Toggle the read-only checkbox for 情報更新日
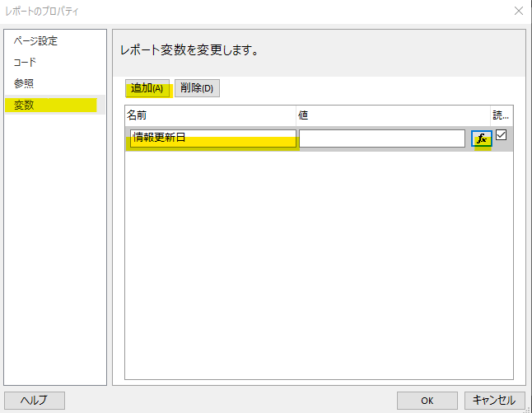Screen dimensions: 532x413 click(x=502, y=137)
